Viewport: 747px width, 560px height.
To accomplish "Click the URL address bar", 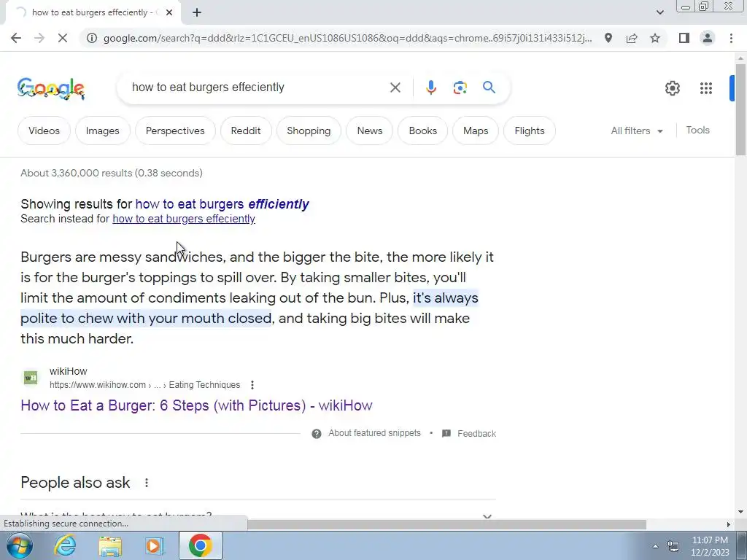I will click(347, 38).
